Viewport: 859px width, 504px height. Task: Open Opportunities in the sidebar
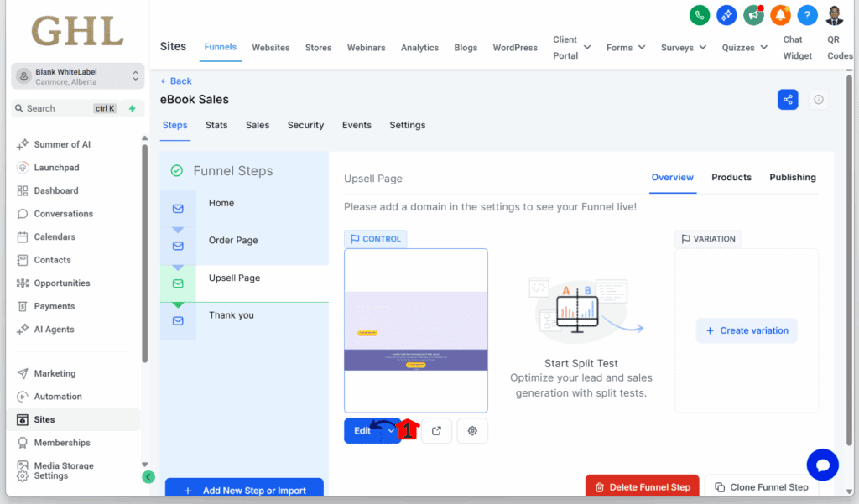(x=61, y=283)
